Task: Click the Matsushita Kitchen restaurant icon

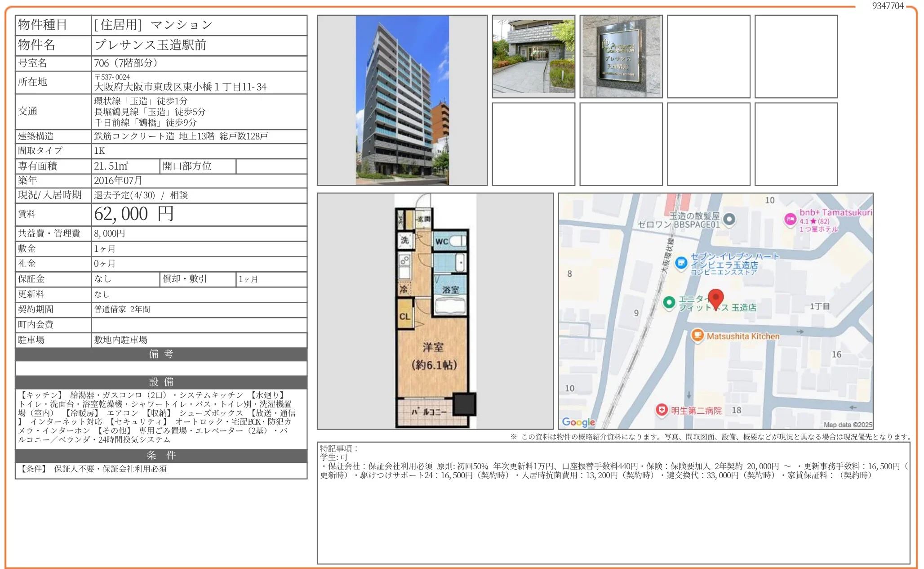Action: pos(697,335)
